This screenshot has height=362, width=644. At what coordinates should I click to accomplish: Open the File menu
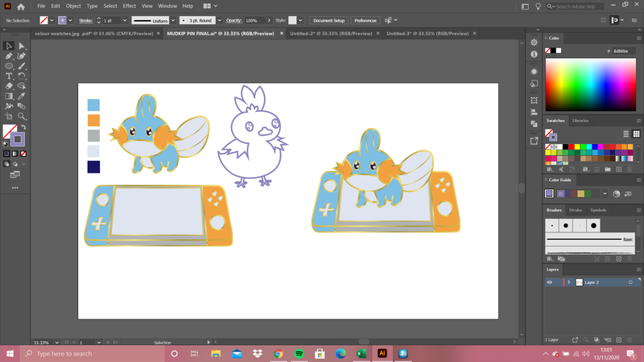41,6
